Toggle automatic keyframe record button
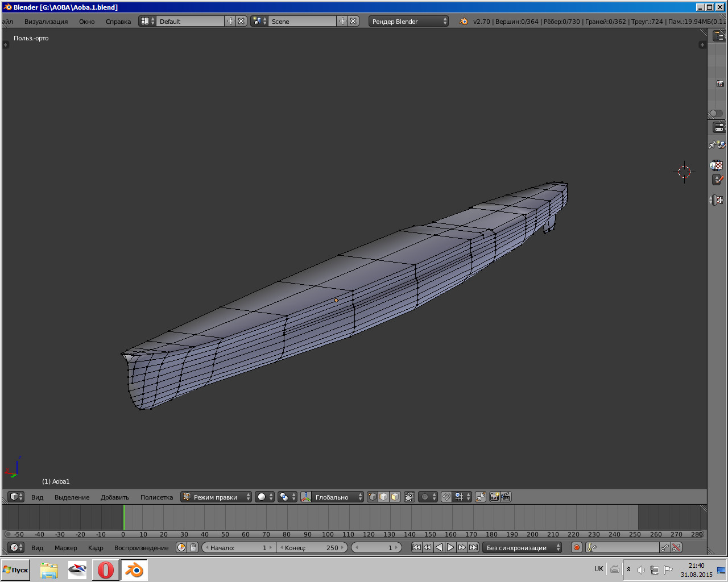728x582 pixels. (x=576, y=547)
